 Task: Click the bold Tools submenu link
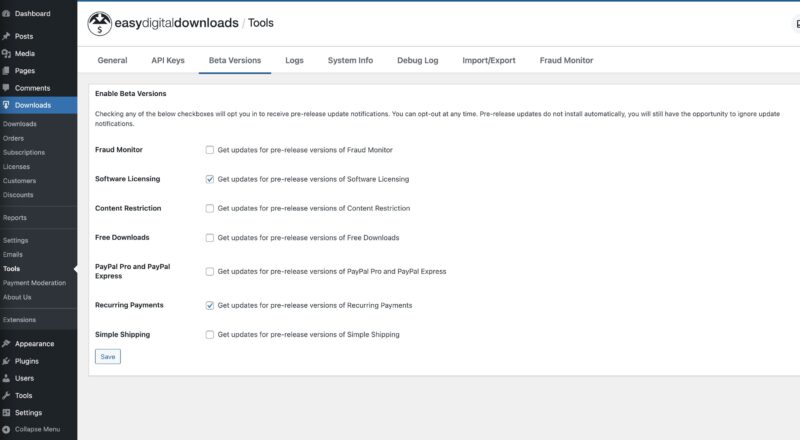coord(11,268)
